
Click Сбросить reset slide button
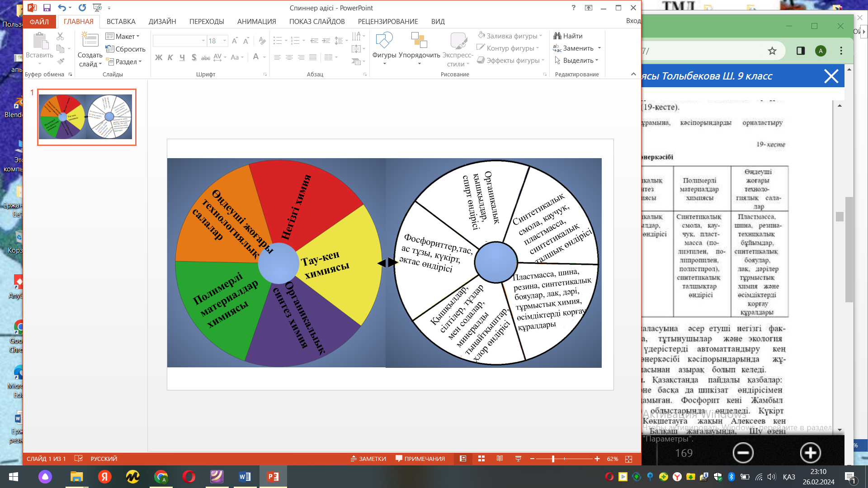[x=125, y=49]
